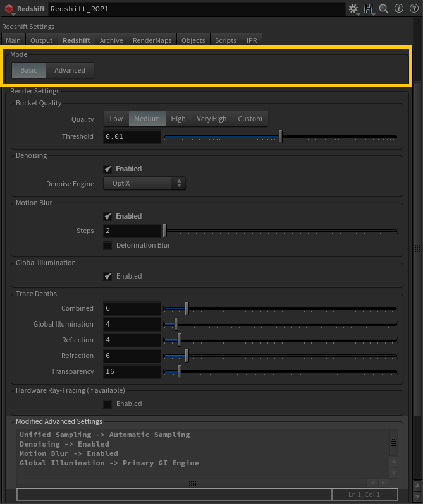The width and height of the screenshot is (423, 504).
Task: Click the Redshift node type icon
Action: tap(9, 9)
